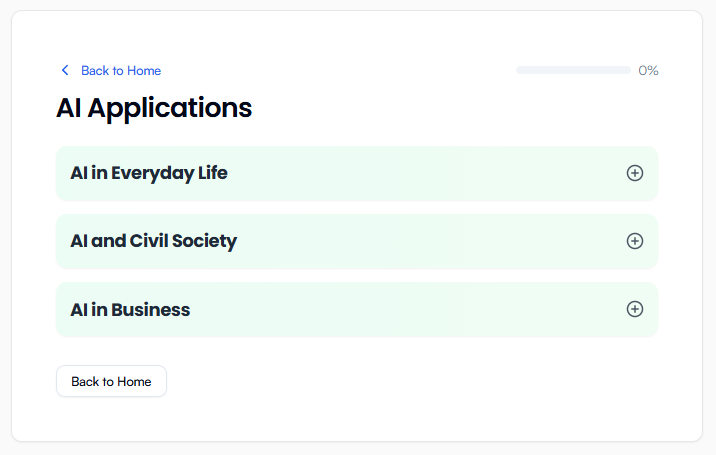Expand the AI and Civil Society section title

153,241
